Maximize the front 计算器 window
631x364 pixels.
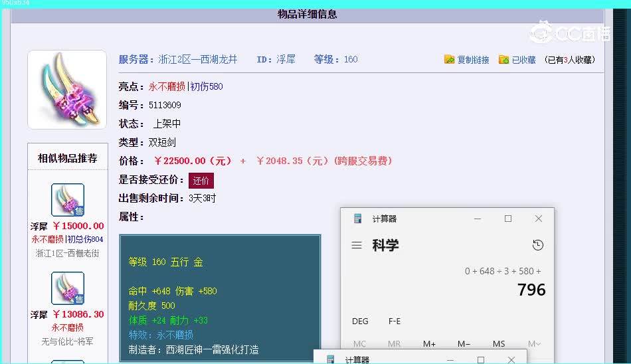coord(508,219)
